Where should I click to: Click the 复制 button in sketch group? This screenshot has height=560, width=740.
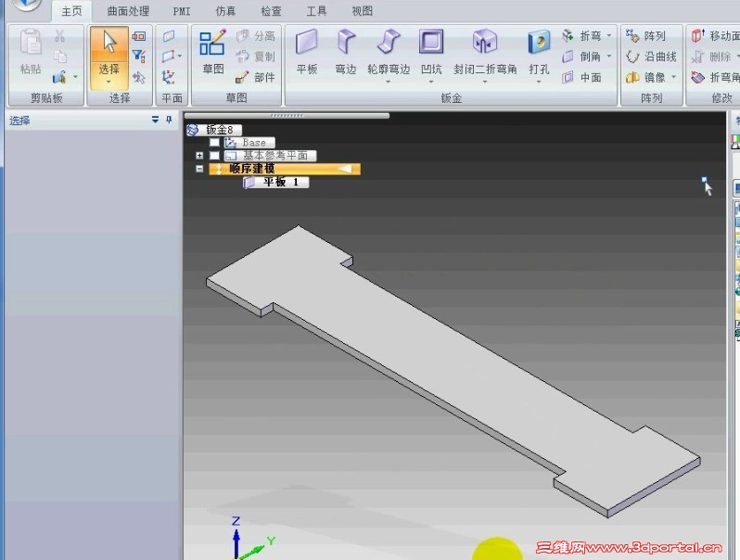[255, 57]
